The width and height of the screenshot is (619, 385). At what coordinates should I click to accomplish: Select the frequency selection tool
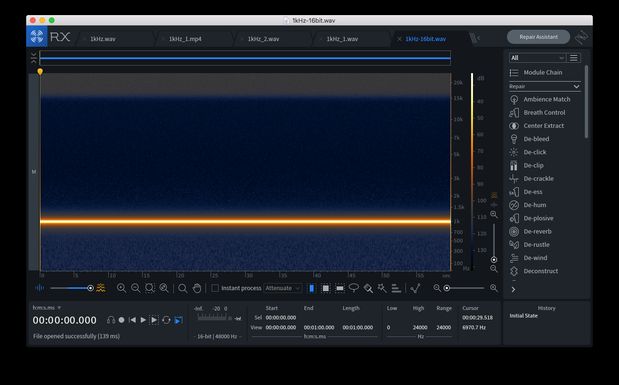pos(340,288)
